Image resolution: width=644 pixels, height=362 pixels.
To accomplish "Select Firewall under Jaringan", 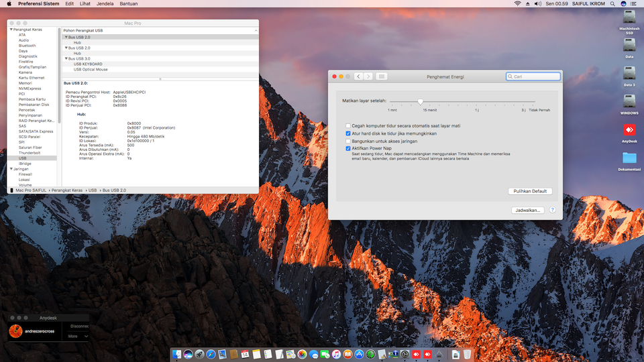I will pos(25,174).
